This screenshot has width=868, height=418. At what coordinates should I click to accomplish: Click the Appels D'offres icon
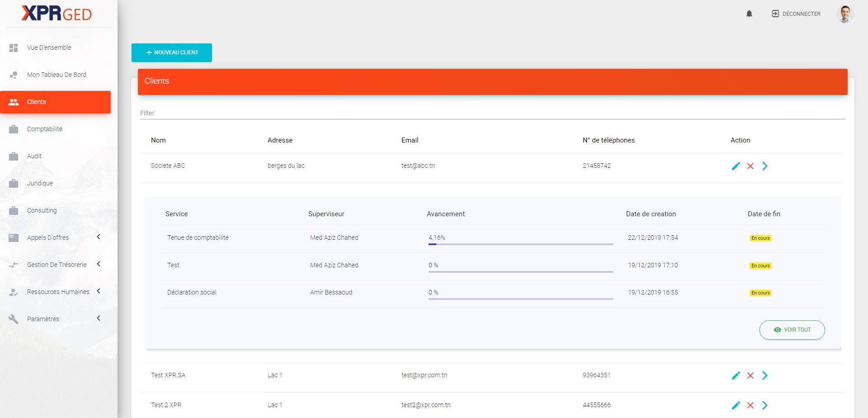(x=14, y=237)
